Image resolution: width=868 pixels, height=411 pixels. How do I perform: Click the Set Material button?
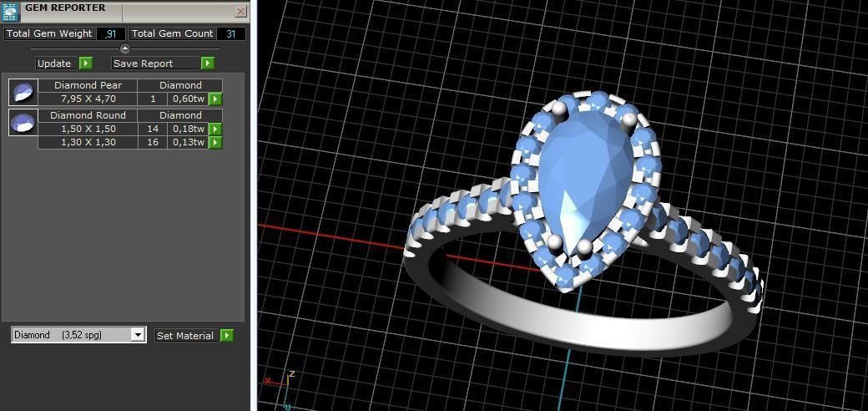click(187, 335)
